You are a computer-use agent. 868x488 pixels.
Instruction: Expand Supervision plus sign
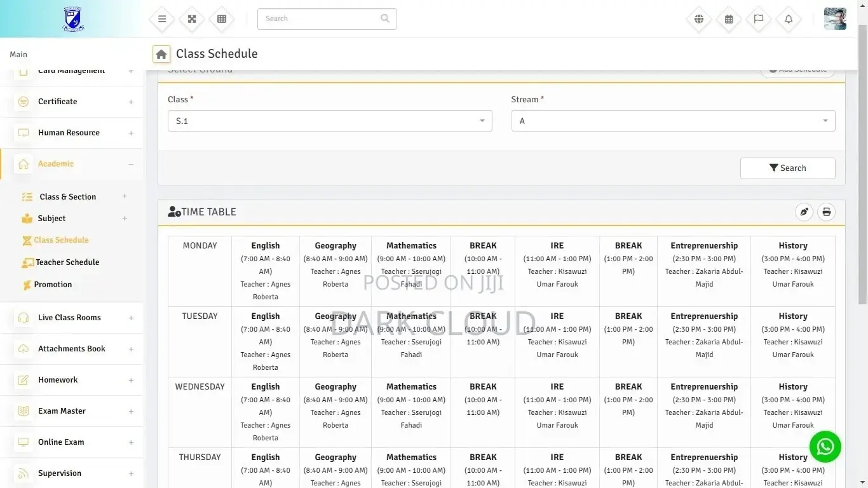pyautogui.click(x=131, y=473)
